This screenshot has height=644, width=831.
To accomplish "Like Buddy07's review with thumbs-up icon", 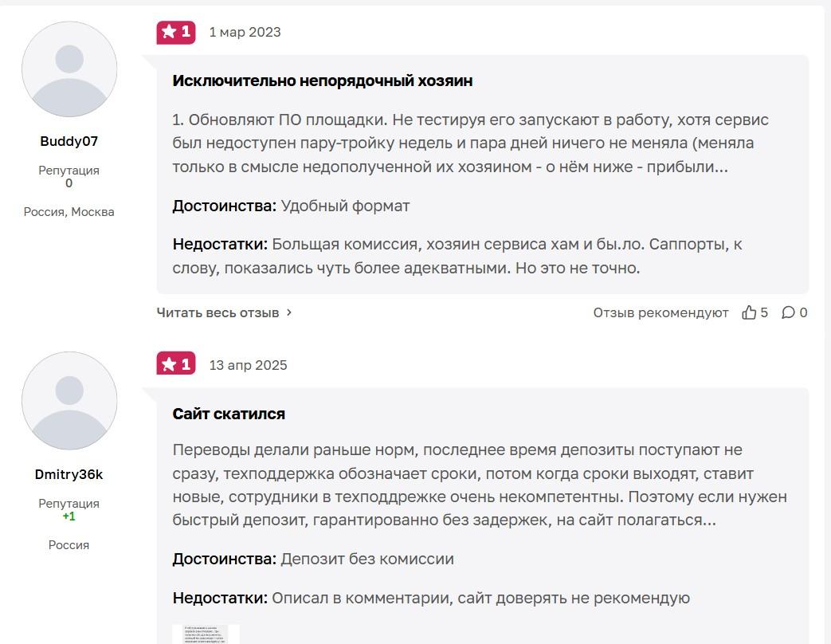I will pyautogui.click(x=749, y=312).
